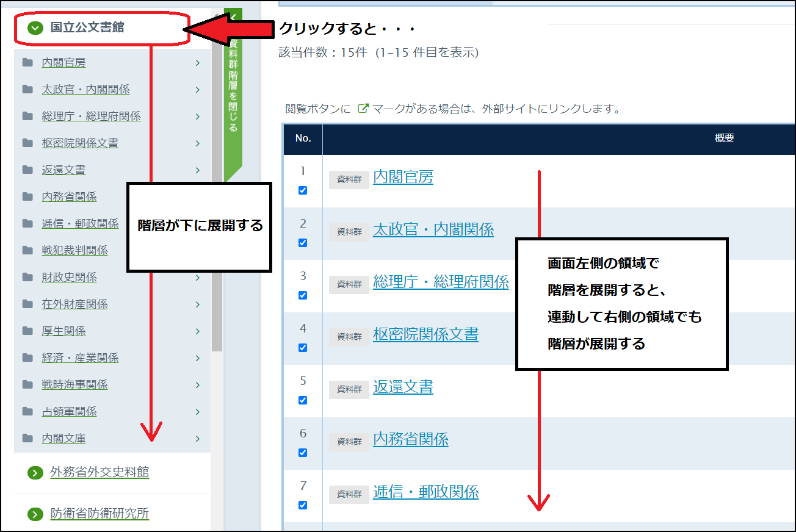Expand the 太政官・内閣関係 tree row chevron

[198, 90]
